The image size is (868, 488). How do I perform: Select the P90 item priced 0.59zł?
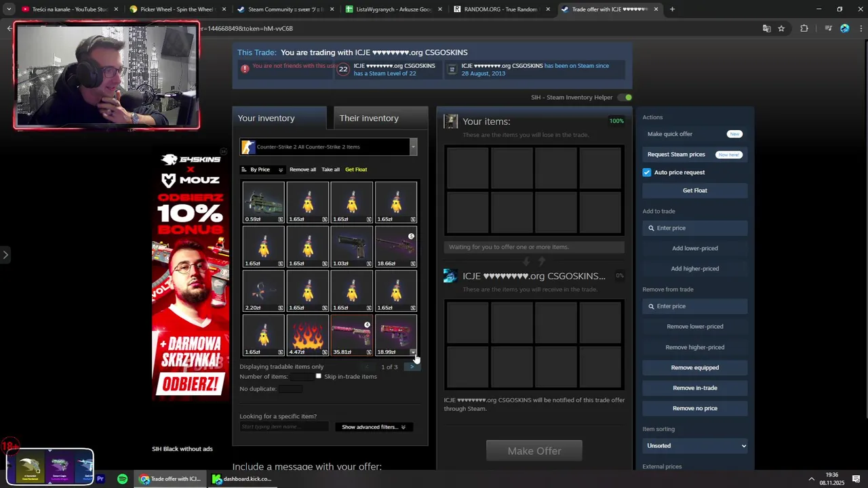pos(263,202)
